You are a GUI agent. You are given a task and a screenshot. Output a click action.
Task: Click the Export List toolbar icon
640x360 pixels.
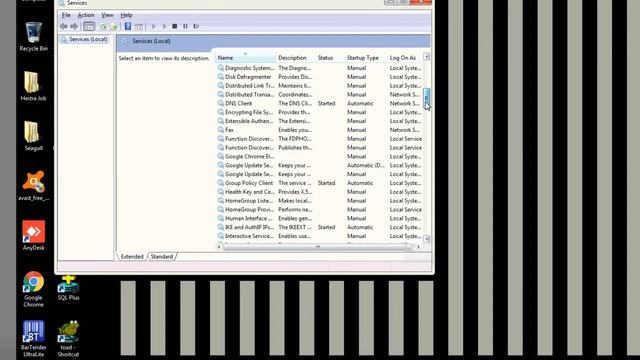click(x=113, y=27)
